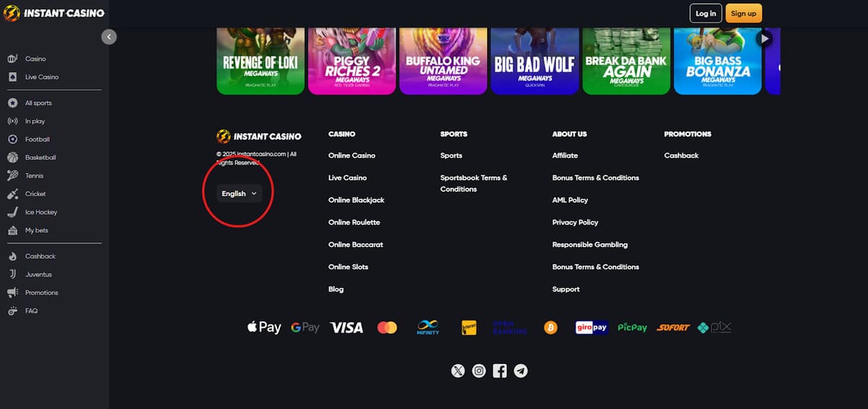The height and width of the screenshot is (409, 868).
Task: Open the Responsible Gambling link
Action: click(x=590, y=245)
